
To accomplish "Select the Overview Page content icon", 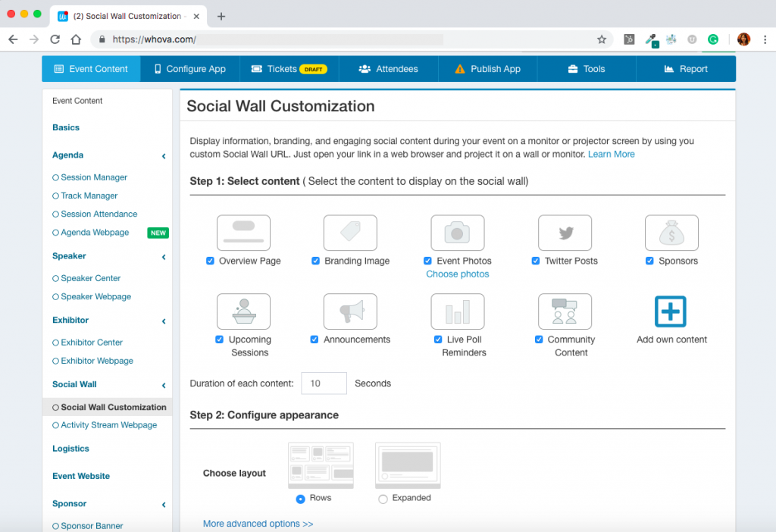I will 243,233.
